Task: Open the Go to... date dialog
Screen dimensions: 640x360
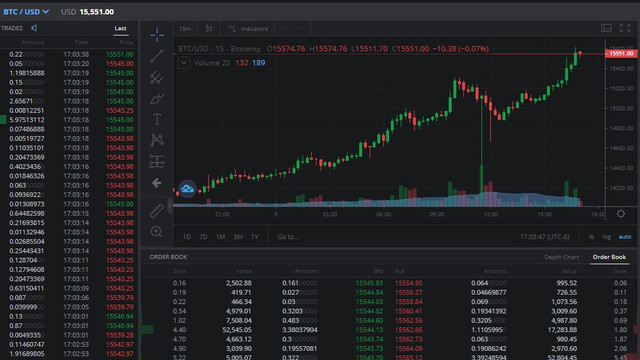Action: point(288,237)
